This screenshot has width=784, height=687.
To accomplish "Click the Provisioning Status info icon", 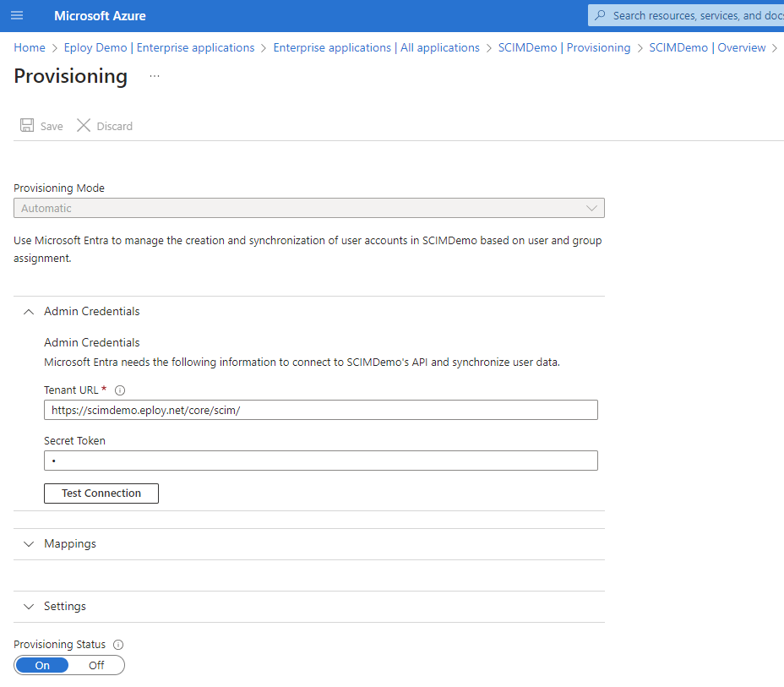I will 118,645.
